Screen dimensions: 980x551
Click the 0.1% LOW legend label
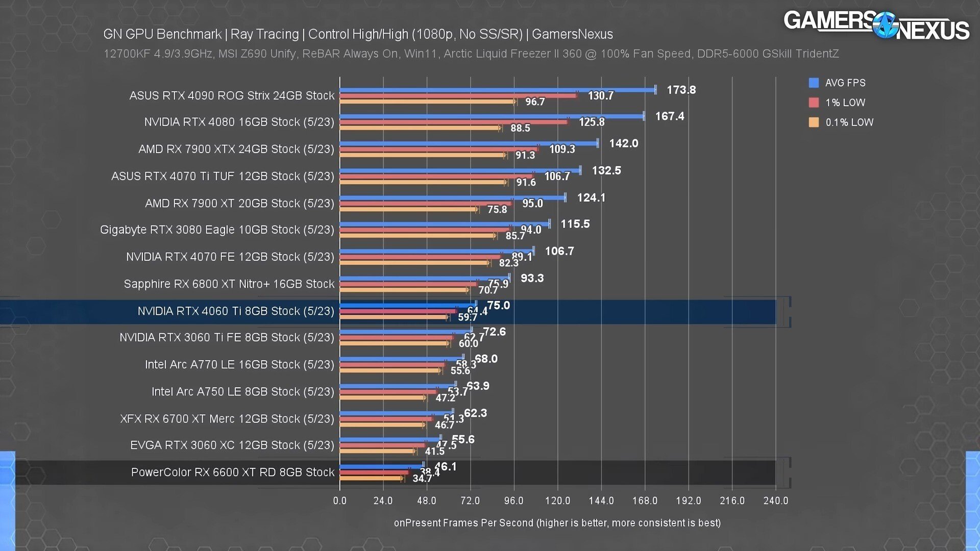pos(849,122)
